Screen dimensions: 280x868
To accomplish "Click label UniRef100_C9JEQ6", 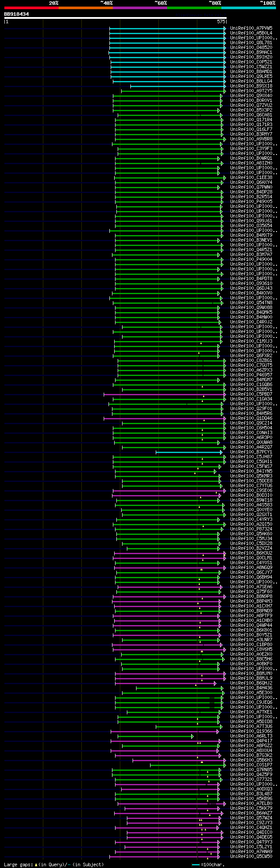I will (251, 702).
